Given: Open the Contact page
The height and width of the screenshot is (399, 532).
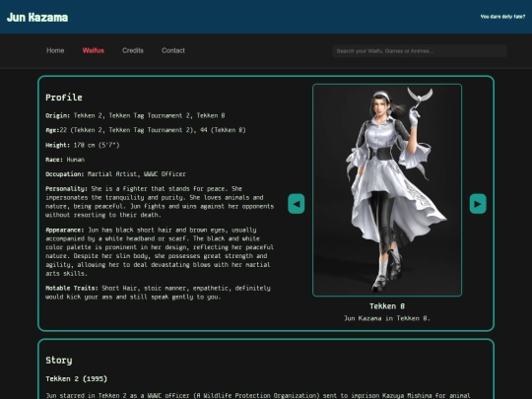Looking at the screenshot, I should pyautogui.click(x=173, y=50).
